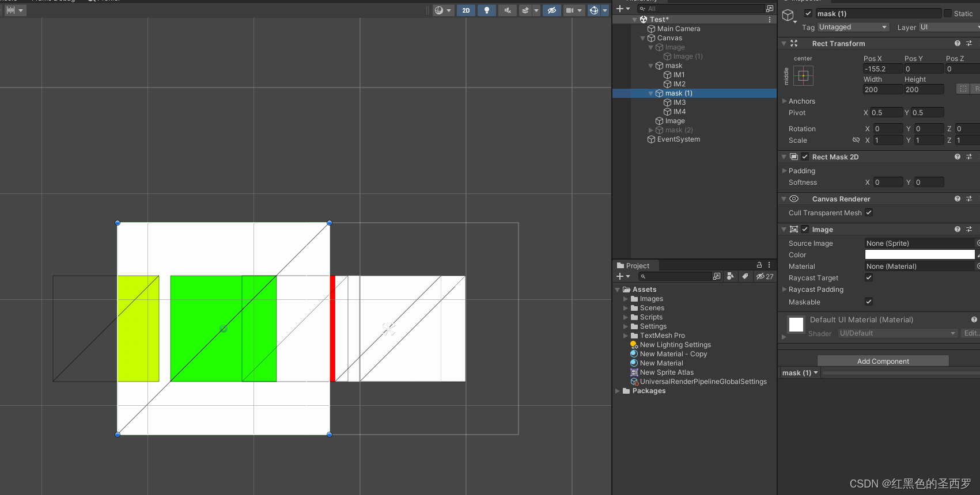
Task: Open the Image Color swatch picker
Action: point(920,254)
